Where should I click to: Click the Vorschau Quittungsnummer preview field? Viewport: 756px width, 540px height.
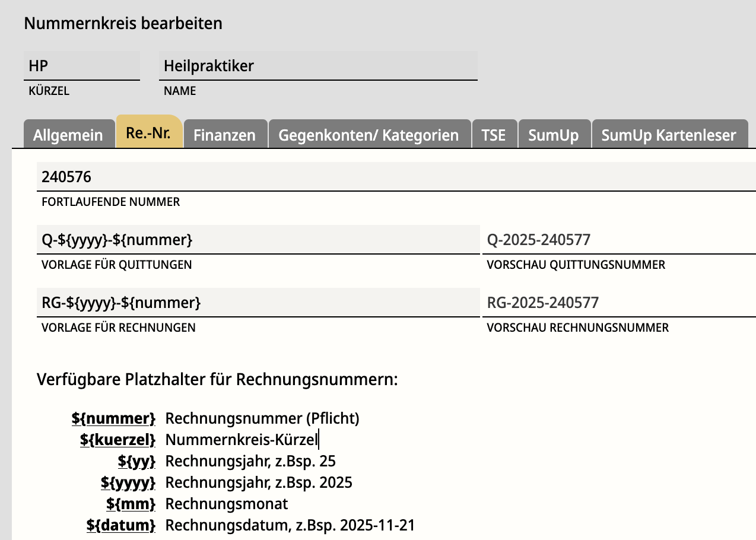pos(617,240)
